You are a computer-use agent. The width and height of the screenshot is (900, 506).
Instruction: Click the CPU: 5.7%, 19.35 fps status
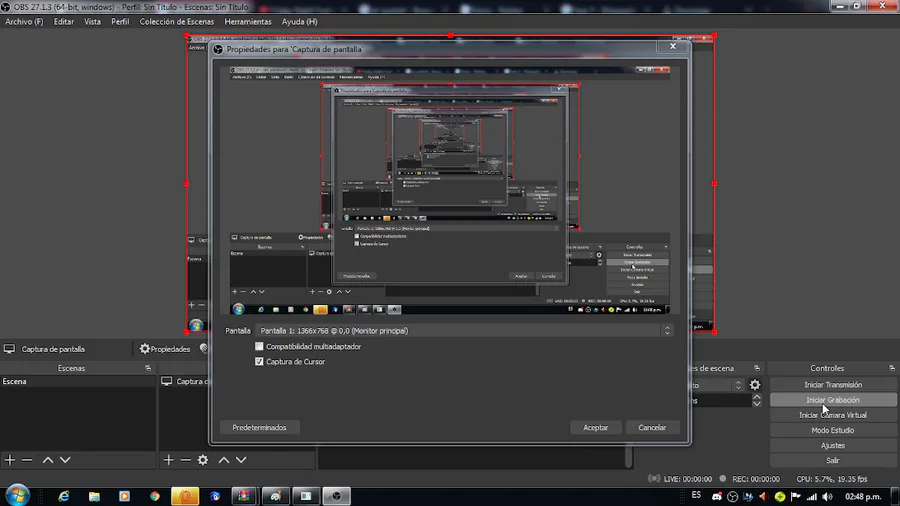pyautogui.click(x=832, y=479)
